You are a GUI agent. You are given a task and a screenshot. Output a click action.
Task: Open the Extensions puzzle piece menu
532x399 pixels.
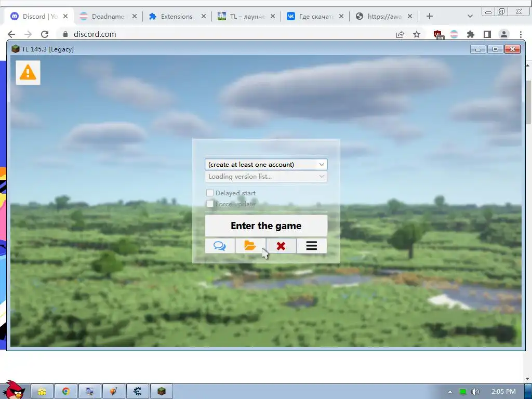click(471, 34)
